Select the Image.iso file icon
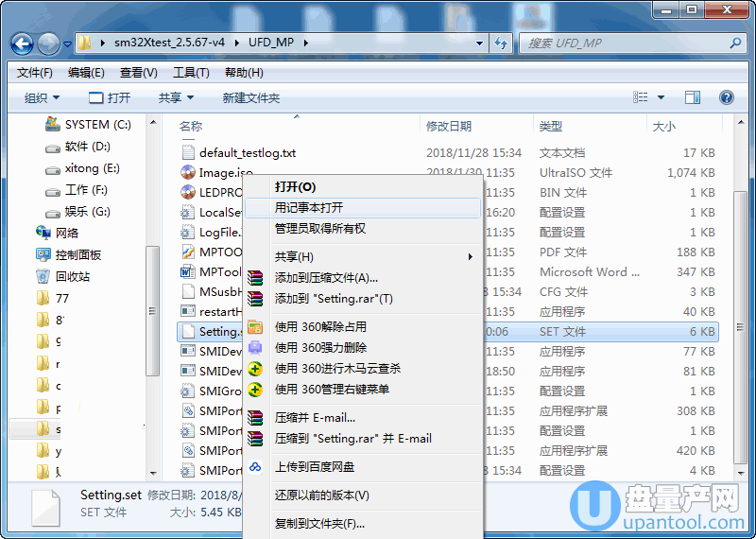Screen dimensions: 756x539 pos(187,173)
